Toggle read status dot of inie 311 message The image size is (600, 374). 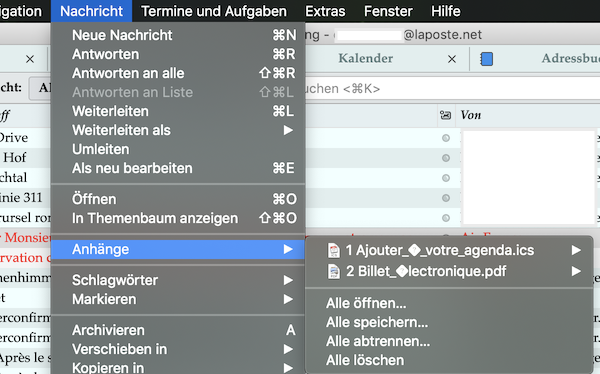pos(446,198)
